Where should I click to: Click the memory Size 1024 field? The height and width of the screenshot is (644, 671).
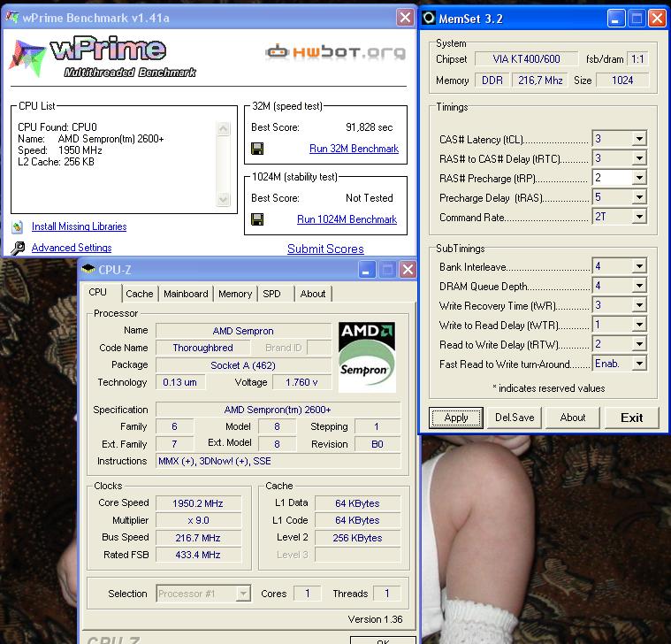[x=622, y=80]
